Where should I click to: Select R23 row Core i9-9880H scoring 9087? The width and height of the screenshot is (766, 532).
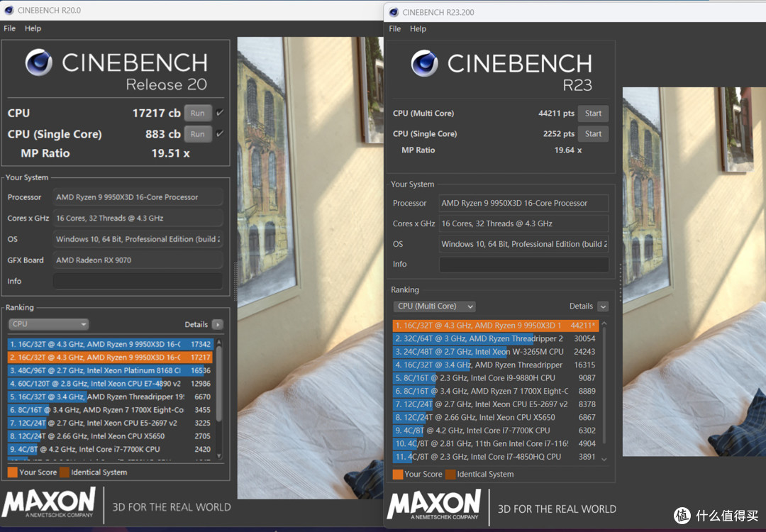pos(495,378)
